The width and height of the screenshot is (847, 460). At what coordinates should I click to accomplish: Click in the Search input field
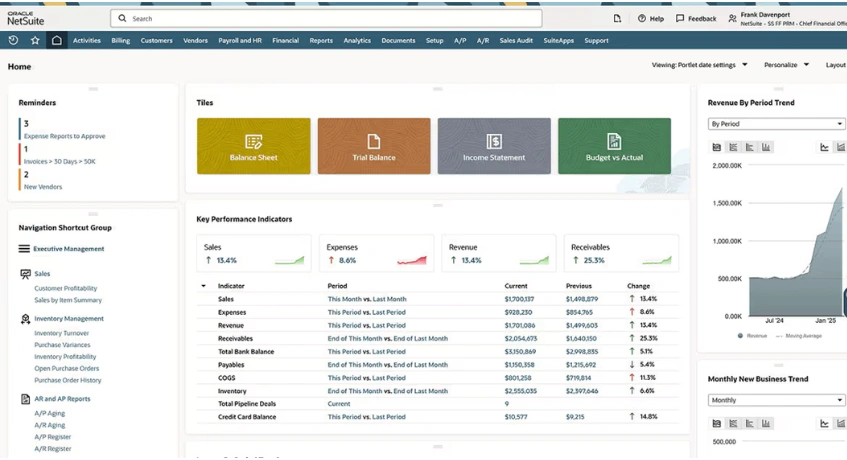[x=326, y=18]
